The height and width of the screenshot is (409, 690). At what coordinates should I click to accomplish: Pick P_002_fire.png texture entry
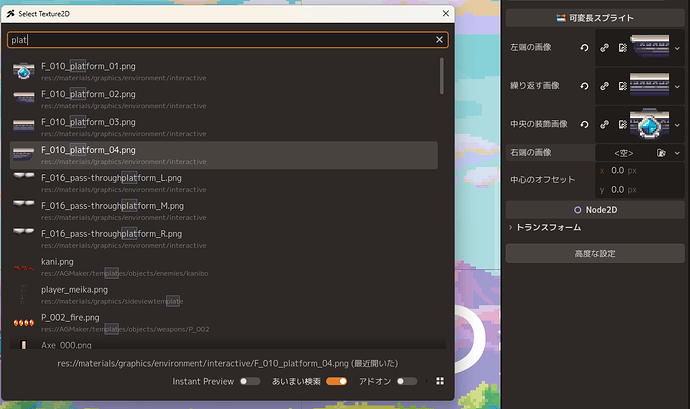[224, 322]
